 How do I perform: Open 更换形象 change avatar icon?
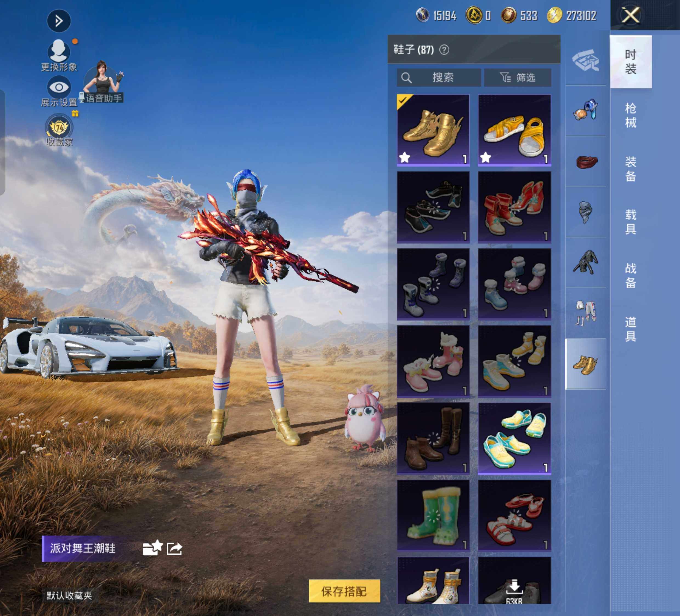click(59, 55)
